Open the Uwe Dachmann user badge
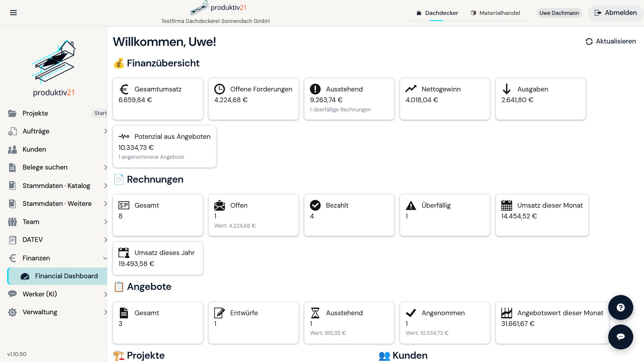 coord(559,13)
